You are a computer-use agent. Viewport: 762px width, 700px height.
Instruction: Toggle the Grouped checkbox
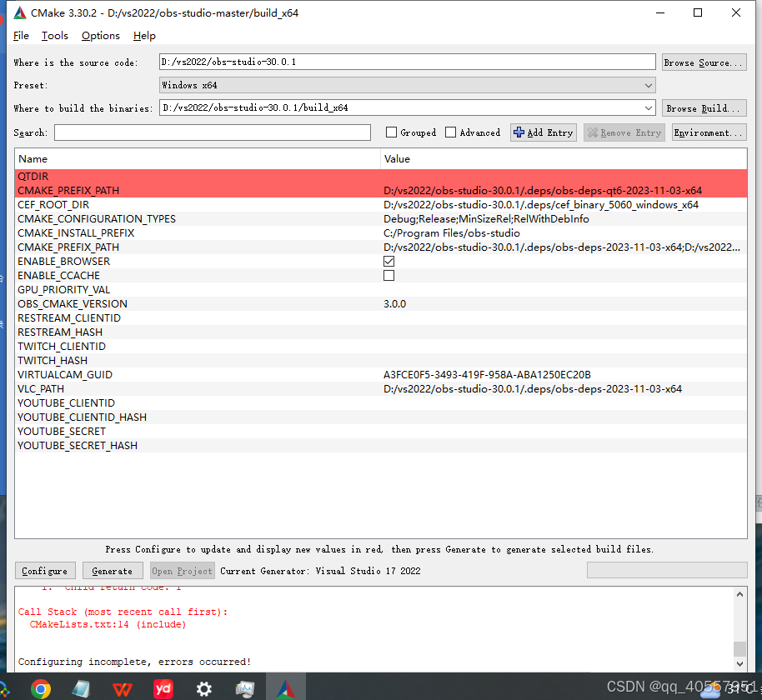tap(391, 132)
